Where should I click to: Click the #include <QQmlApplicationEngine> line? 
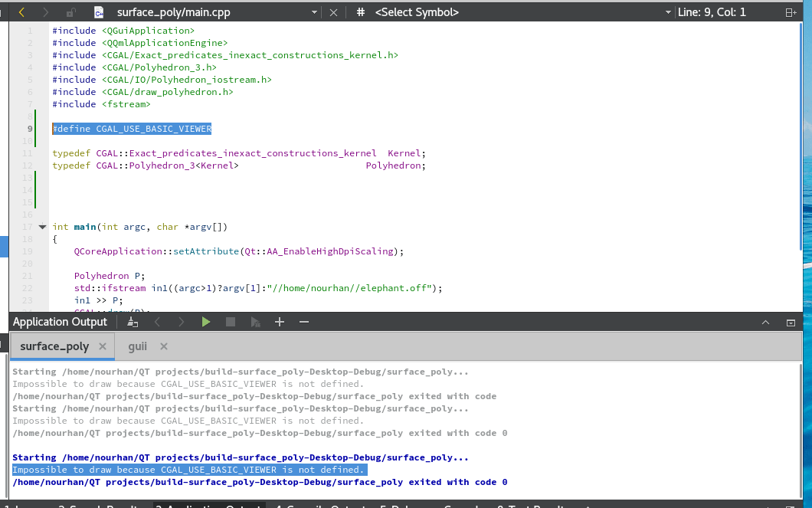pyautogui.click(x=140, y=43)
